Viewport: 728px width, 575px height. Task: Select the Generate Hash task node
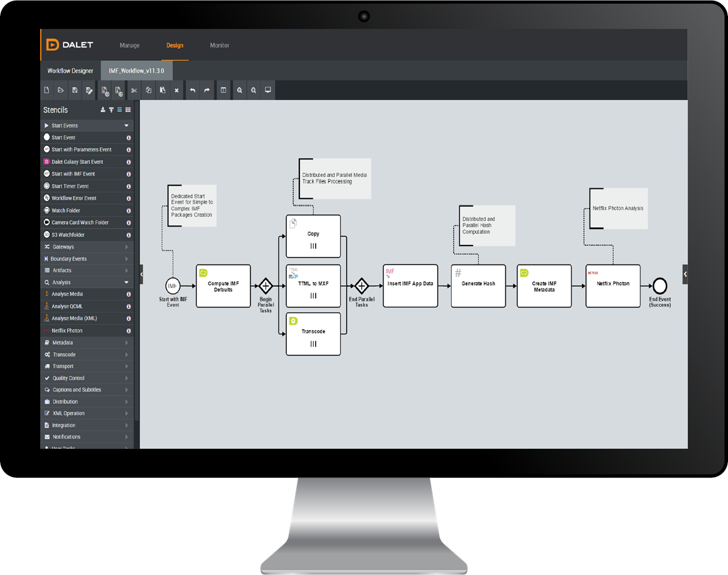coord(478,286)
